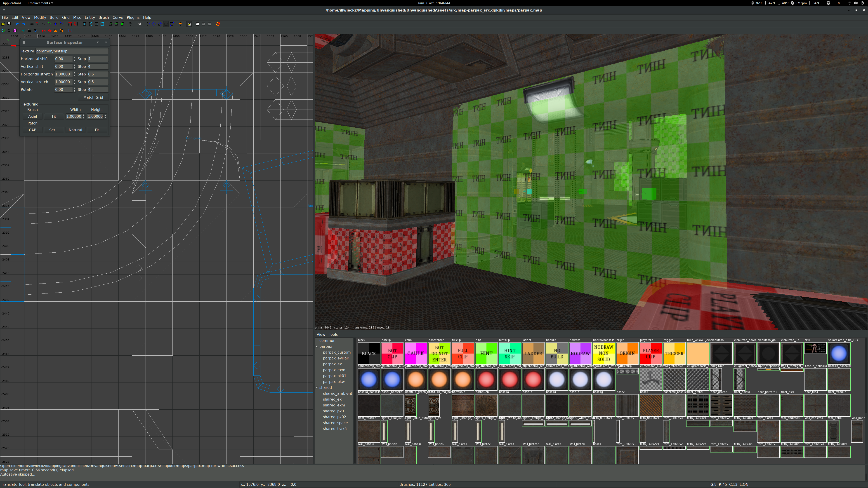Click the Undo arrow icon

click(18, 24)
